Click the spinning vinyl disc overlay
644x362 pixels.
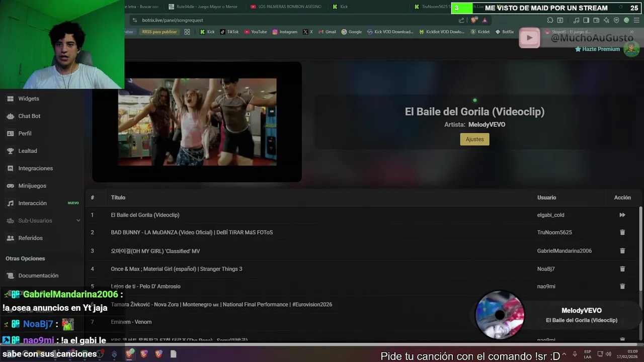click(x=500, y=315)
